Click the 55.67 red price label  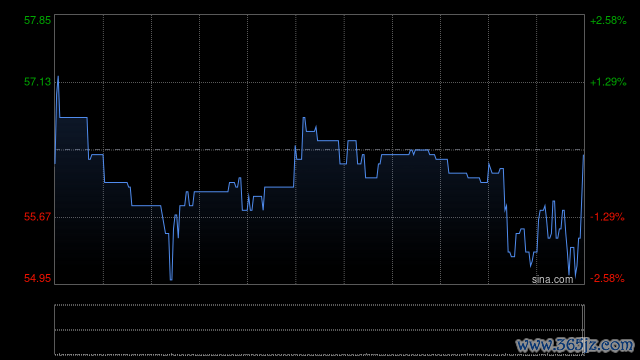[x=37, y=217]
